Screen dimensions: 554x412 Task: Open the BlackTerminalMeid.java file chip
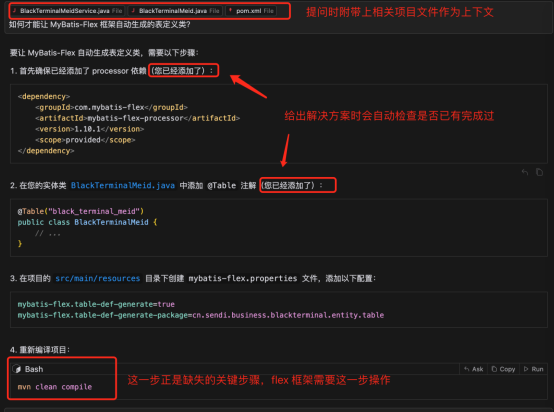(x=175, y=11)
